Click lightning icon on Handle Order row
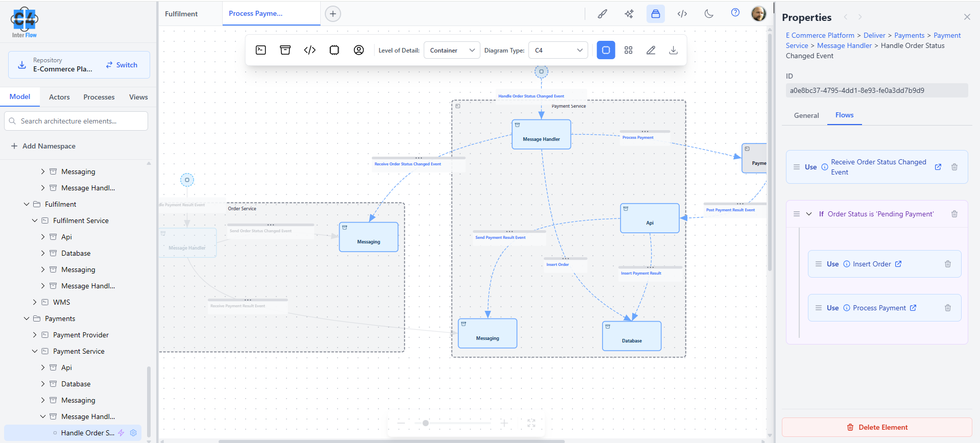This screenshot has height=443, width=980. [121, 433]
